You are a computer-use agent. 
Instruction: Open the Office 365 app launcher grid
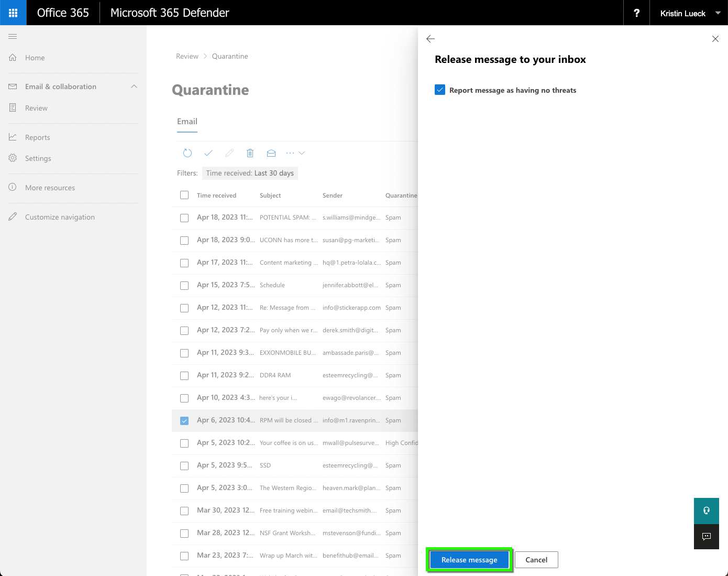coord(13,13)
